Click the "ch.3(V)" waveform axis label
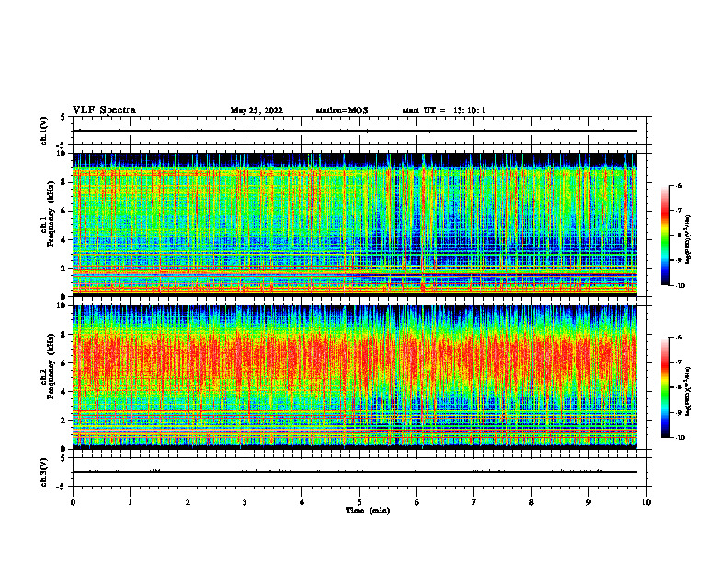Screen dimensions: 728x563 click(43, 472)
